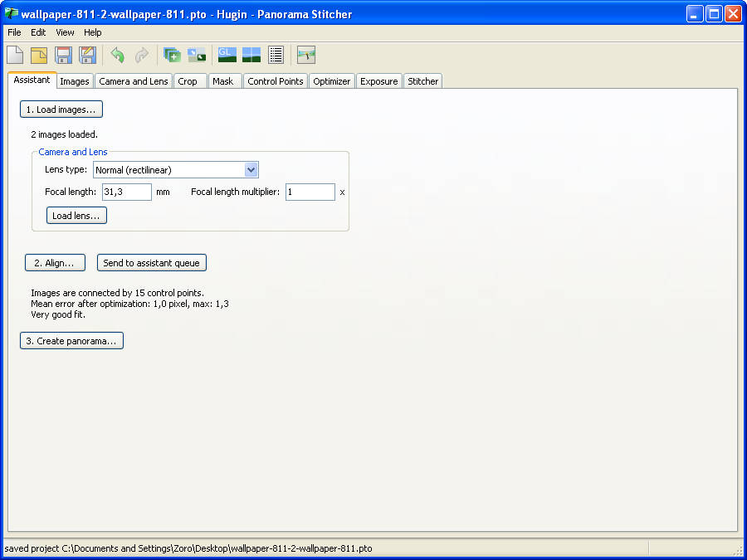Viewport: 747px width, 560px height.
Task: Select the Assistant tab
Action: pos(32,80)
